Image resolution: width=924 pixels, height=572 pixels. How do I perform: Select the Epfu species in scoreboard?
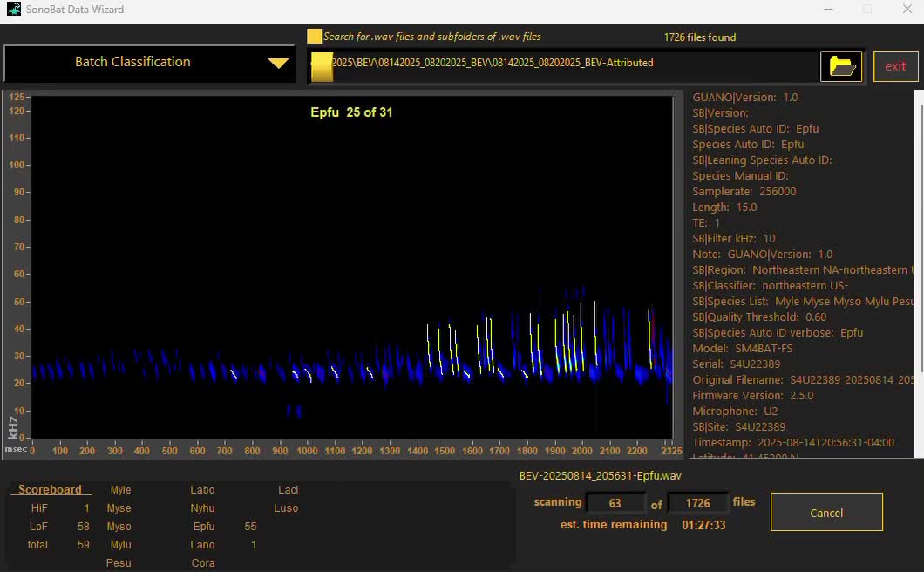[x=204, y=527]
